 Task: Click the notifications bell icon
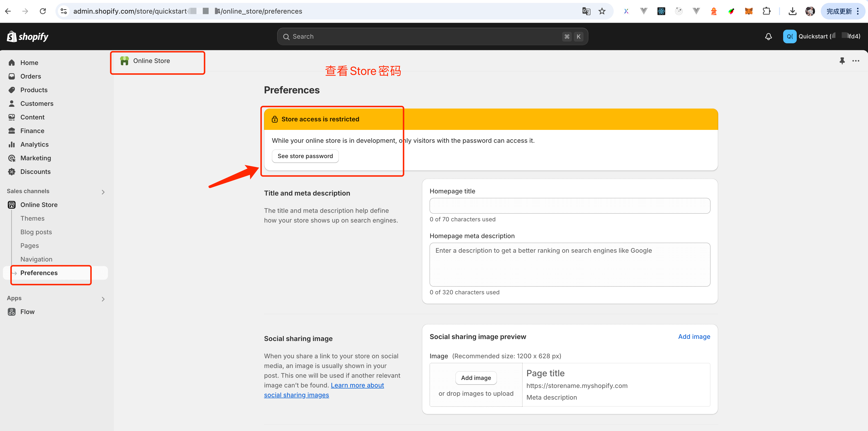coord(768,36)
